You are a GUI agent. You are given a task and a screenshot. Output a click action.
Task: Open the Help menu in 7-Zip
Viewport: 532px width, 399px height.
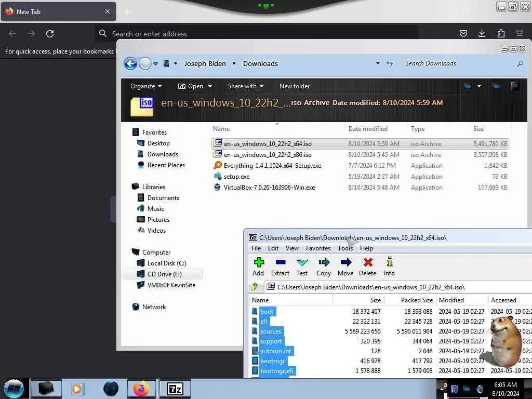click(366, 248)
